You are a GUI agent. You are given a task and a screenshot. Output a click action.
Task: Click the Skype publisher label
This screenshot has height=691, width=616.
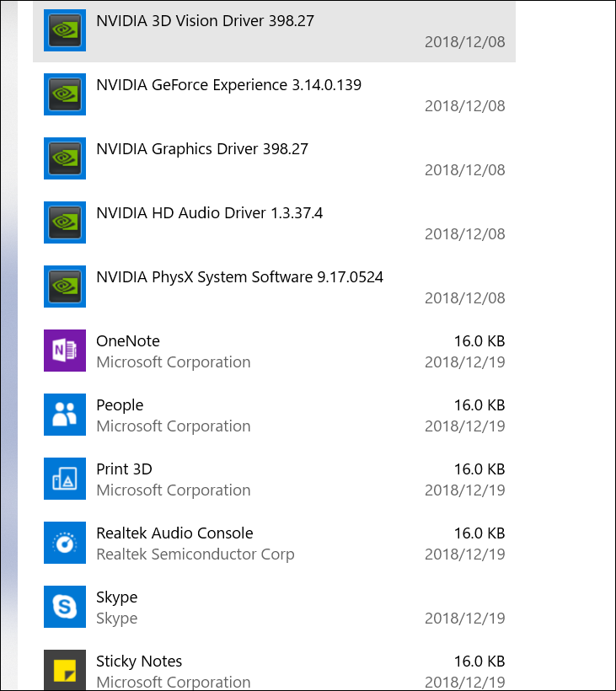117,619
